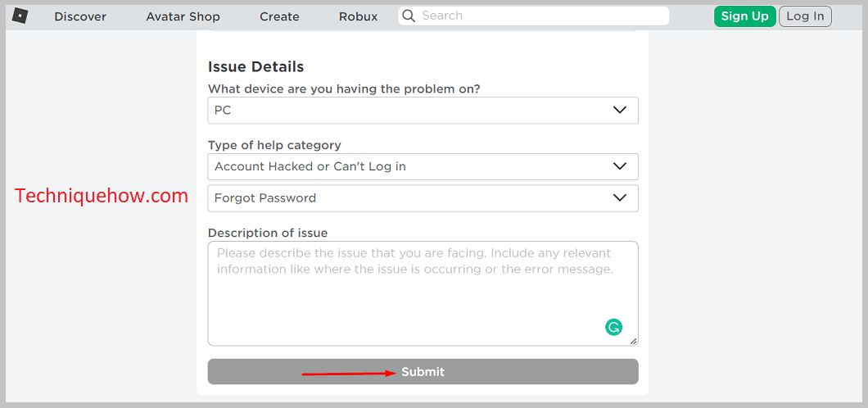Expand the PC device dropdown
This screenshot has height=408, width=868.
(423, 110)
